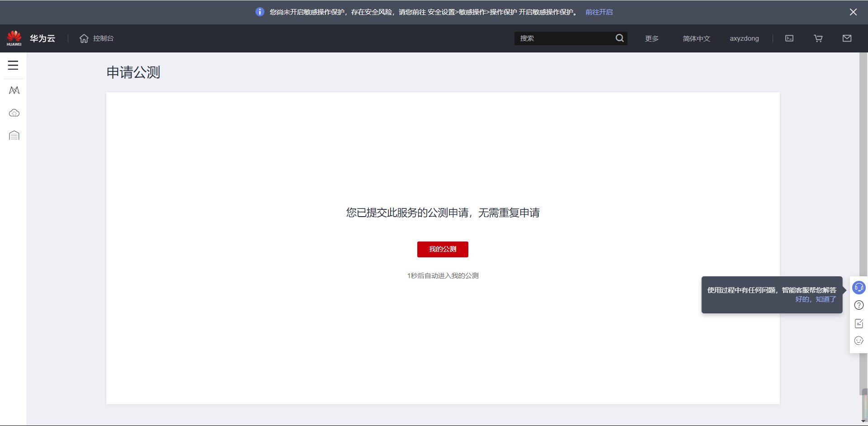This screenshot has height=426, width=868.
Task: Click the info icon in the banner
Action: (260, 12)
